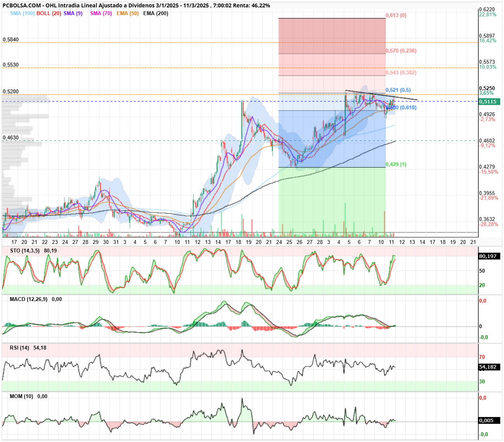Click the Fibonacci 0,543 (0.382) label

[401, 72]
